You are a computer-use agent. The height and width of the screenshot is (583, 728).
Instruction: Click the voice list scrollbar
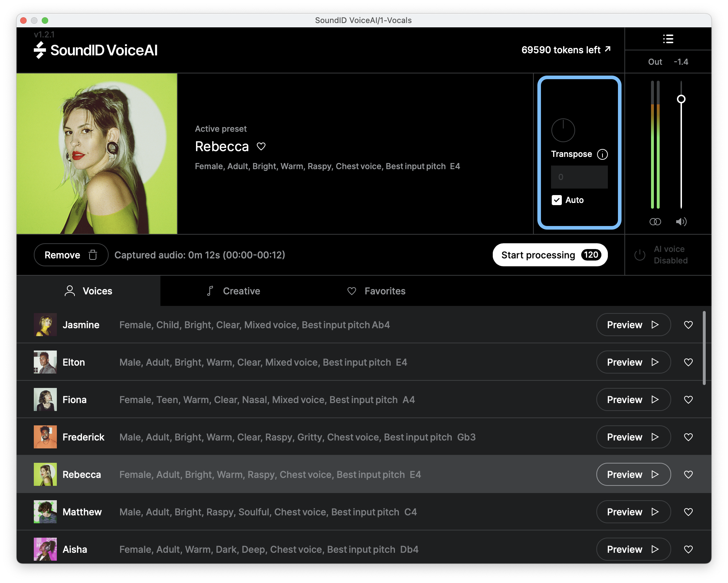pos(704,348)
